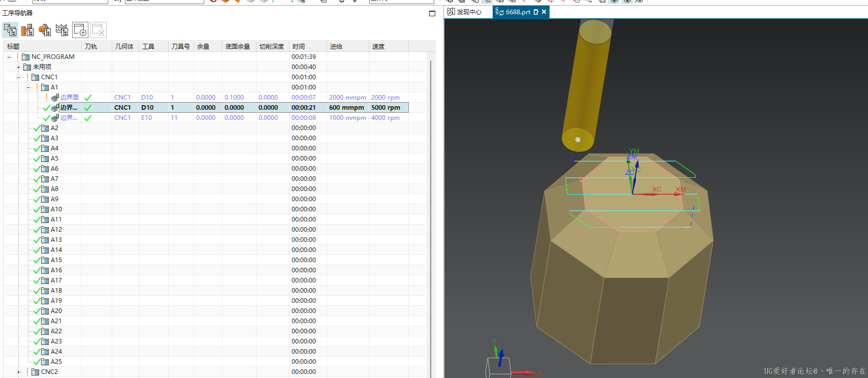The width and height of the screenshot is (868, 378).
Task: Click the green checkmark status of A11
Action: 37,219
